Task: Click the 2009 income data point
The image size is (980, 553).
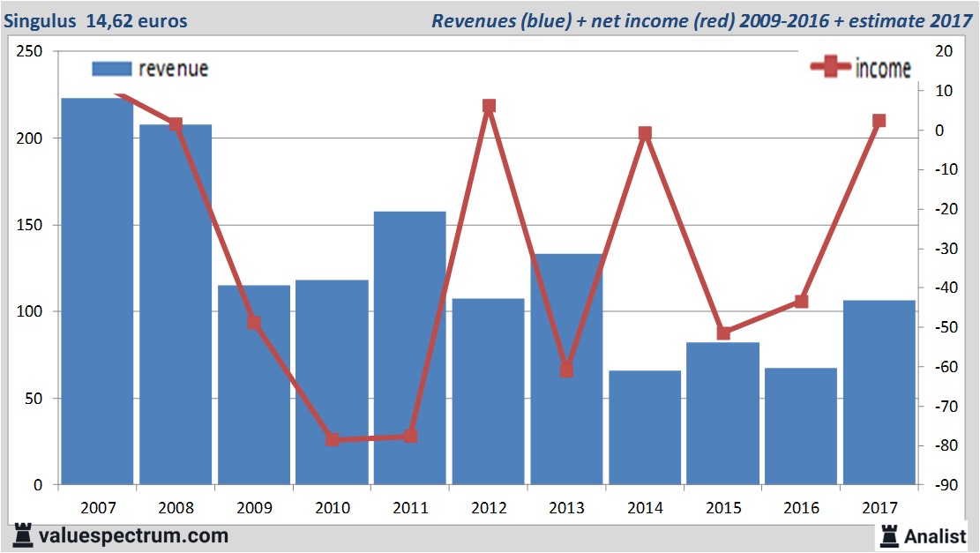Action: [254, 323]
